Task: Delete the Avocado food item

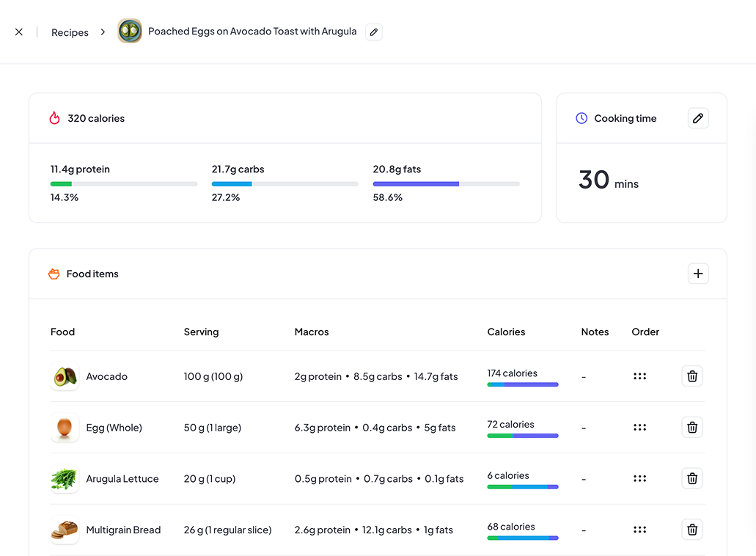Action: 692,376
